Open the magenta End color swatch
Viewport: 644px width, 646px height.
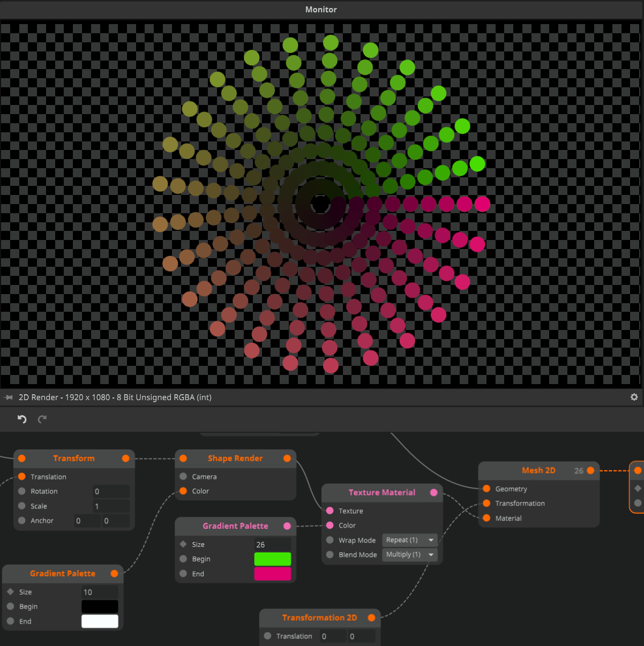(x=272, y=574)
